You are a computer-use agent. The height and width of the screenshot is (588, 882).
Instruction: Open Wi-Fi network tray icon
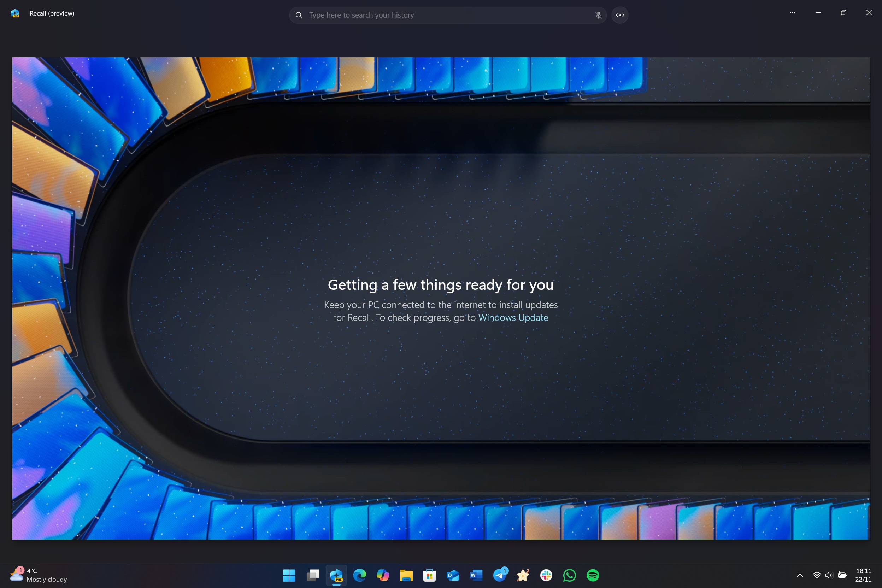tap(816, 575)
